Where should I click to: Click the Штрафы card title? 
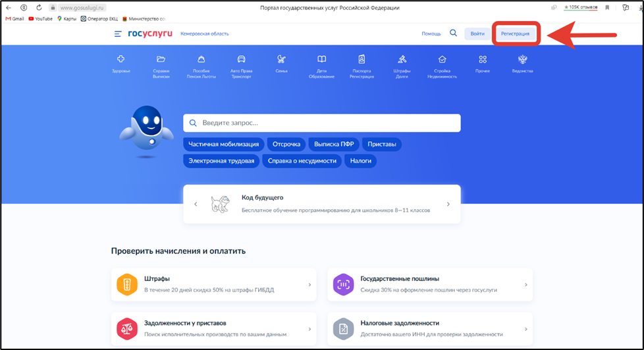pos(157,278)
